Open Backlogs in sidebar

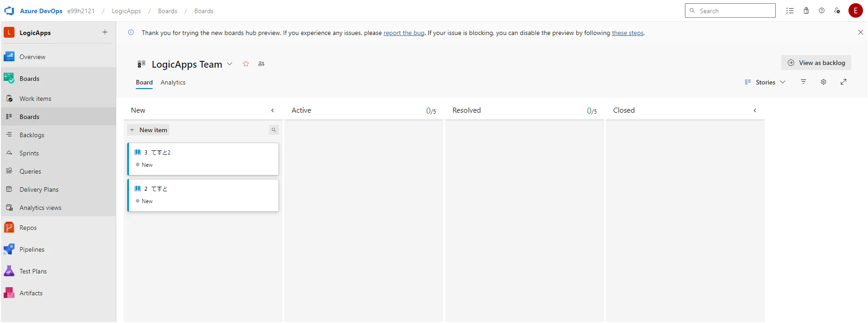(58, 135)
